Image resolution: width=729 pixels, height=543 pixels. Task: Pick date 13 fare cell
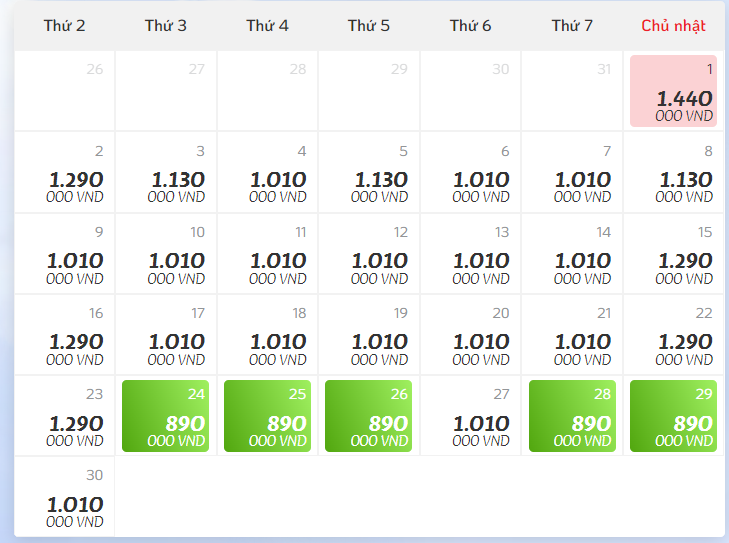coord(471,253)
